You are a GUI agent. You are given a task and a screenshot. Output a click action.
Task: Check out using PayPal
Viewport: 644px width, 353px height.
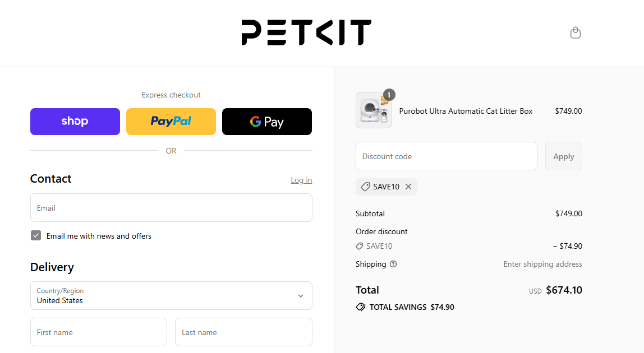pyautogui.click(x=171, y=121)
